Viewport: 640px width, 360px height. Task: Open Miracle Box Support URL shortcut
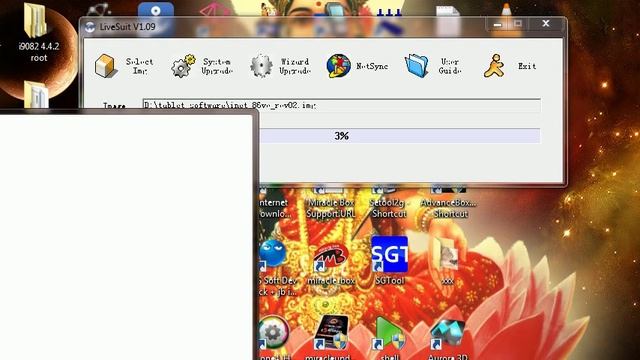(x=330, y=202)
